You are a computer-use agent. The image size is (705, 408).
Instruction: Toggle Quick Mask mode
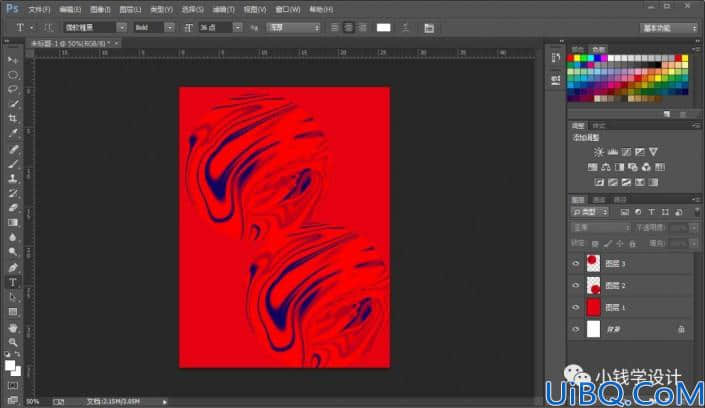point(13,386)
